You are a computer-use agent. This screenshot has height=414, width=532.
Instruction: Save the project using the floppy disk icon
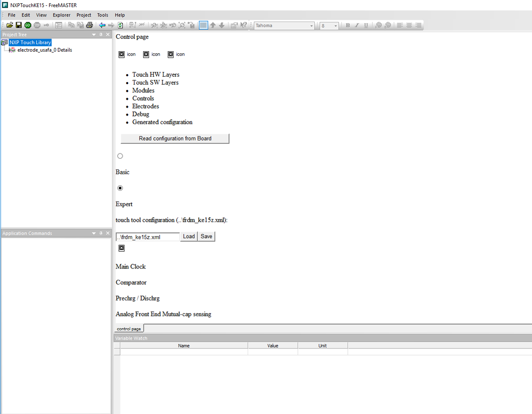coord(19,25)
